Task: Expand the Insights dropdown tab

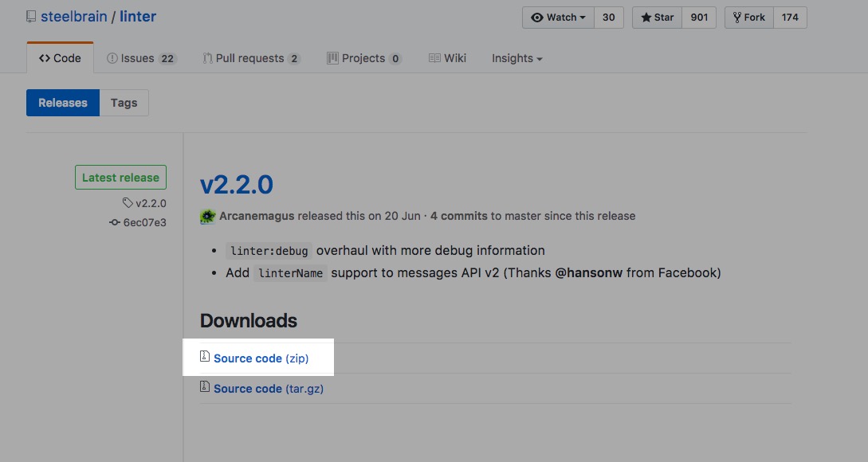Action: (x=516, y=58)
